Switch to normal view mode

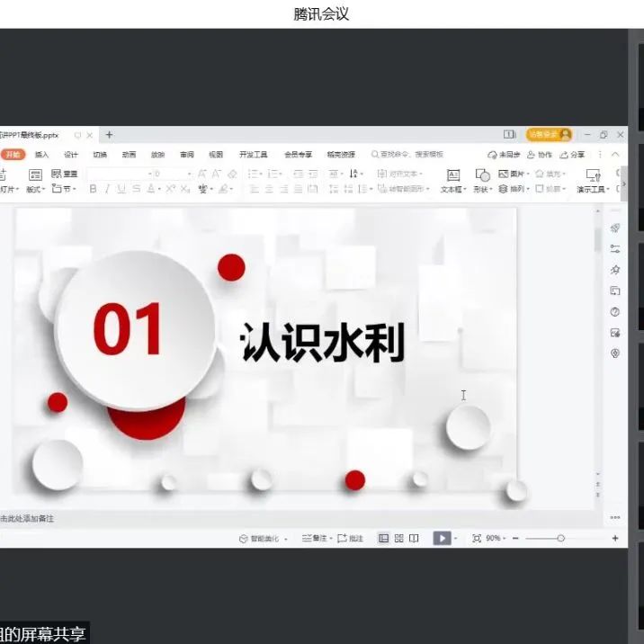click(x=384, y=538)
